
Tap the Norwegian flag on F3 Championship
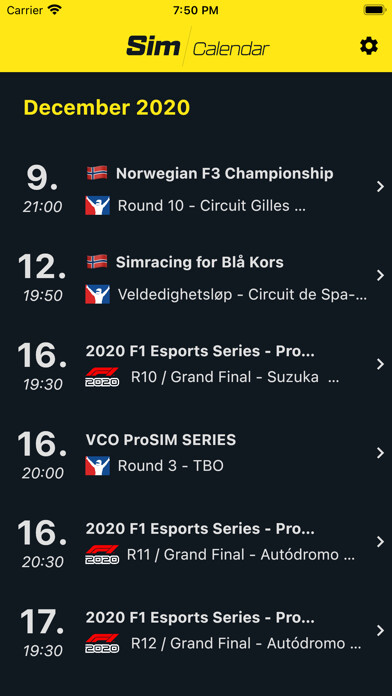(97, 173)
